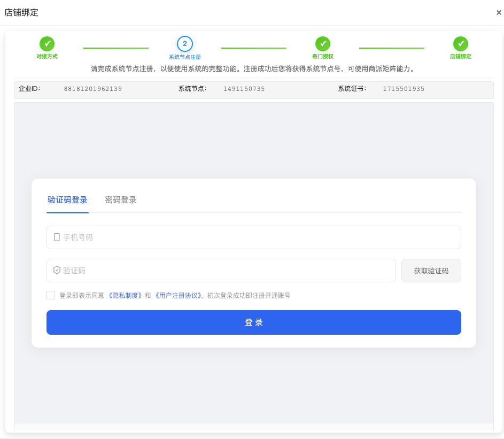Click enterprise ID value 88181201962139
The height and width of the screenshot is (439, 504).
click(93, 89)
